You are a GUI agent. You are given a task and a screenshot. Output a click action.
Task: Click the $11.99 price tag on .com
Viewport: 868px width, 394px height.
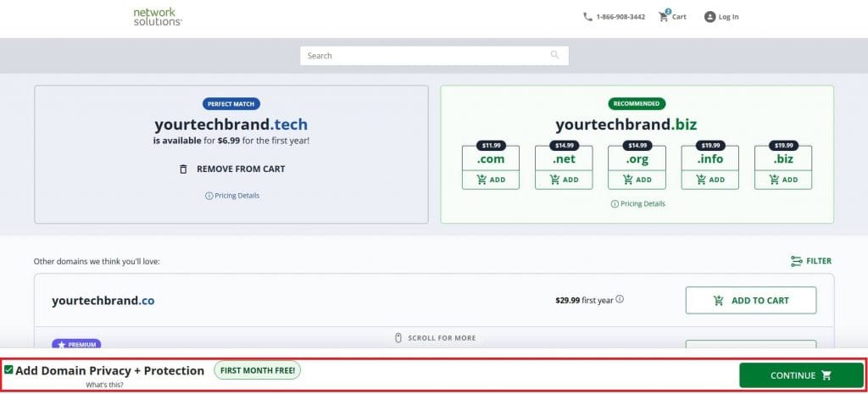491,146
